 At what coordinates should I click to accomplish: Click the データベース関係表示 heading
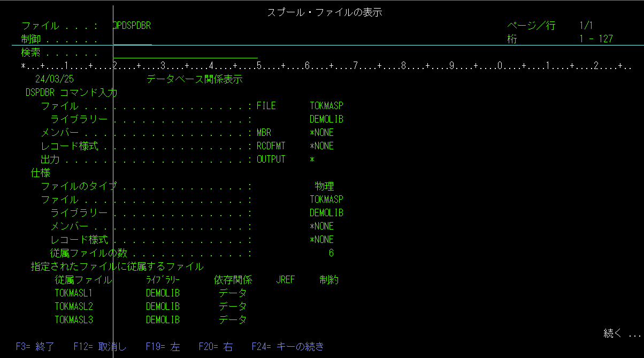194,79
